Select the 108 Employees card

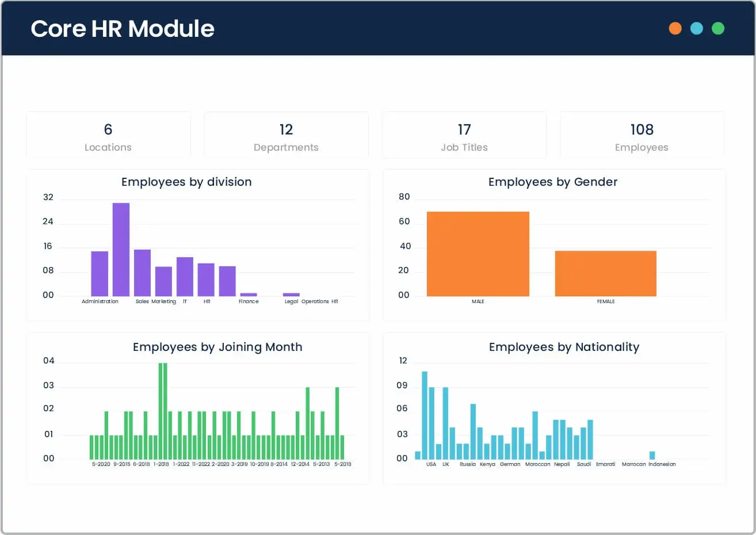(x=642, y=136)
